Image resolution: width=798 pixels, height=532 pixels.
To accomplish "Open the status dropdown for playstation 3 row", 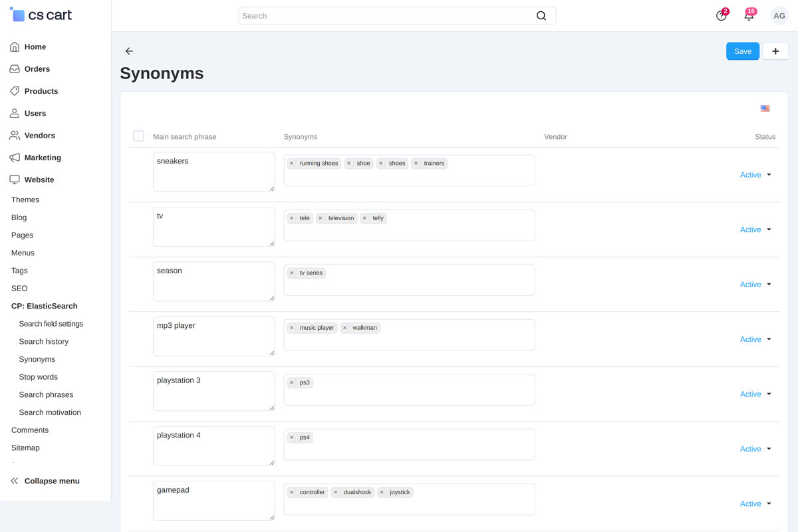I will coord(756,394).
